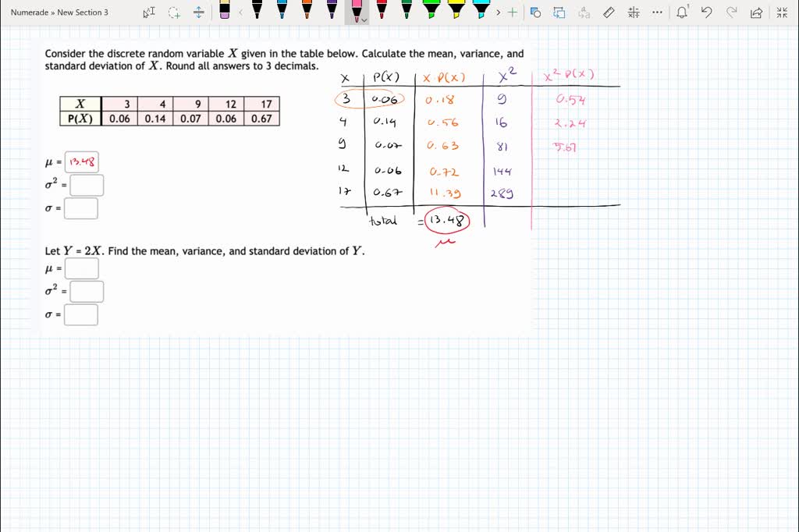The height and width of the screenshot is (532, 799).
Task: Open the Numerade breadcrumb menu
Action: (x=28, y=12)
